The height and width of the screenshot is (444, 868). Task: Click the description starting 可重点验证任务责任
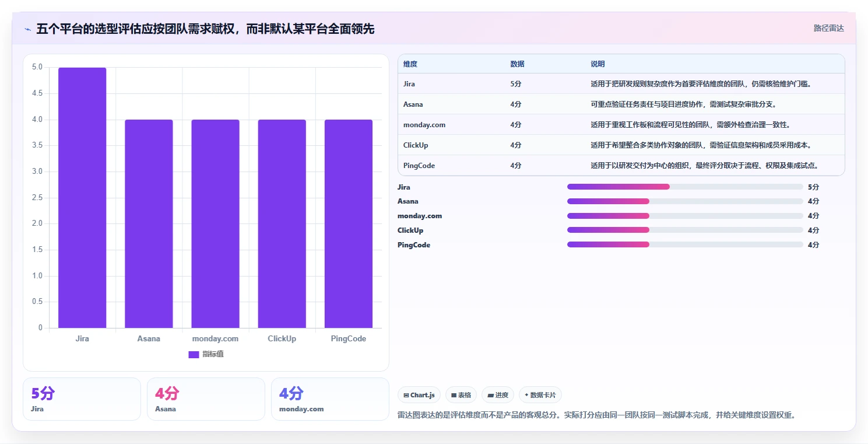pos(684,104)
